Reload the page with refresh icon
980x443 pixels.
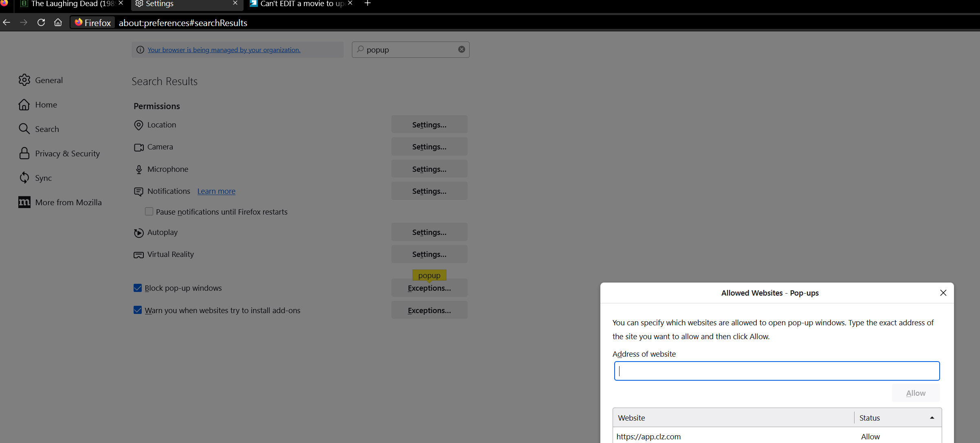click(x=41, y=22)
